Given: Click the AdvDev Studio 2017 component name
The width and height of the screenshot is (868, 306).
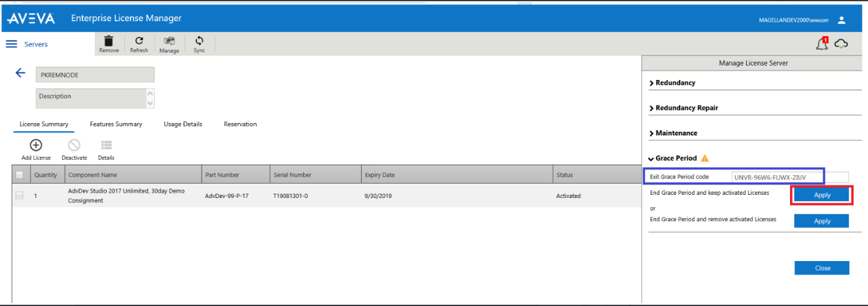Looking at the screenshot, I should pyautogui.click(x=126, y=195).
